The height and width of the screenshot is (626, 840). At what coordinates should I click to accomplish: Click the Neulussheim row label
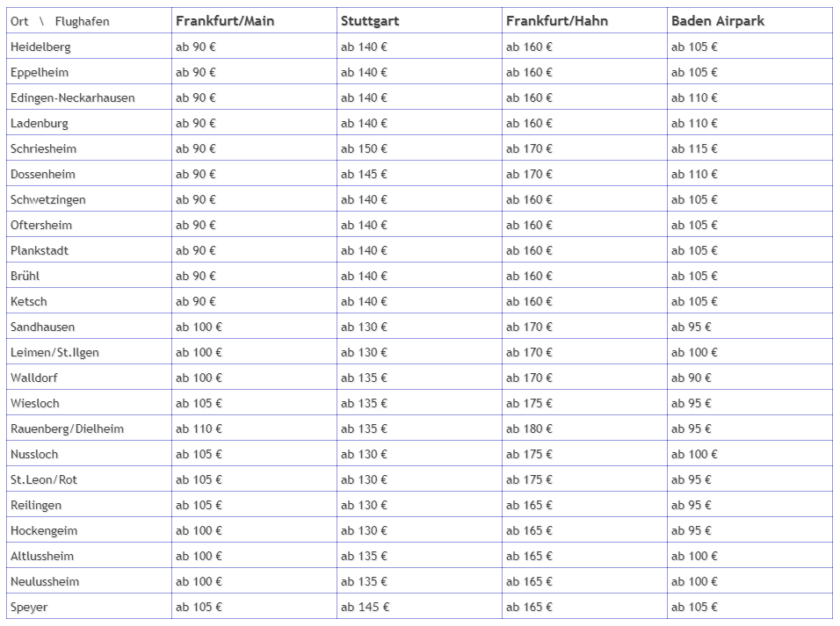click(45, 581)
